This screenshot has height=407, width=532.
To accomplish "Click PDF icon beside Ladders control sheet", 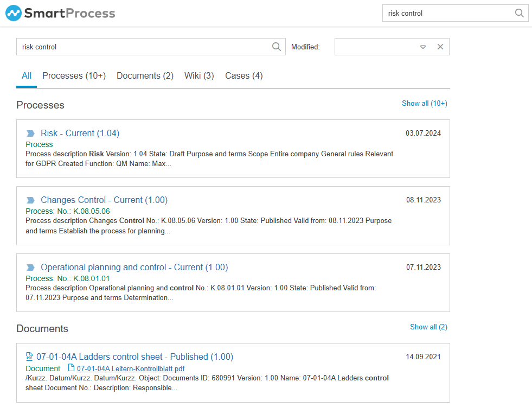I will click(29, 357).
